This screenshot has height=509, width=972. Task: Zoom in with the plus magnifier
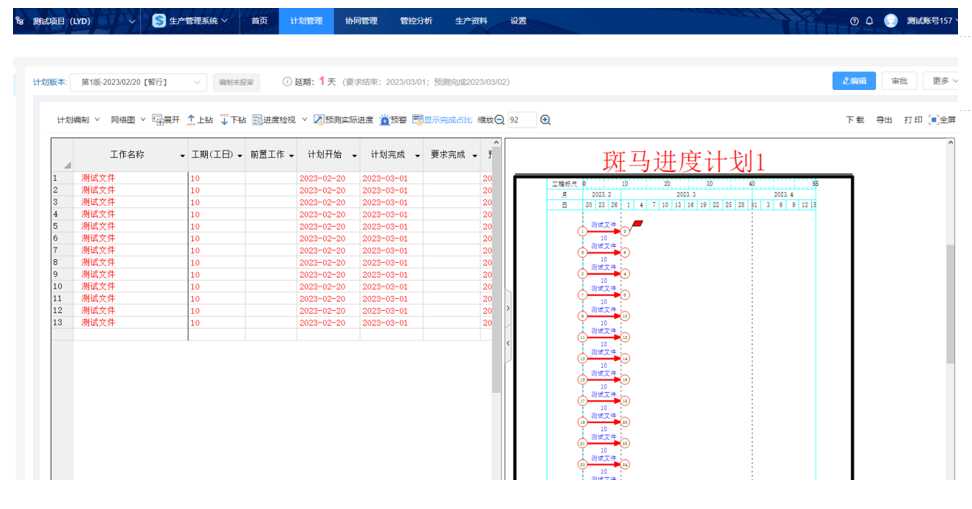pos(546,120)
